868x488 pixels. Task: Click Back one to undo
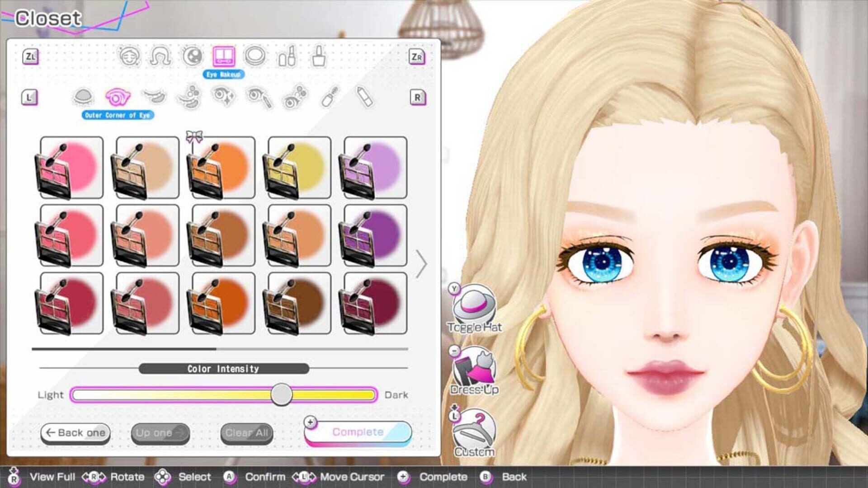click(75, 432)
